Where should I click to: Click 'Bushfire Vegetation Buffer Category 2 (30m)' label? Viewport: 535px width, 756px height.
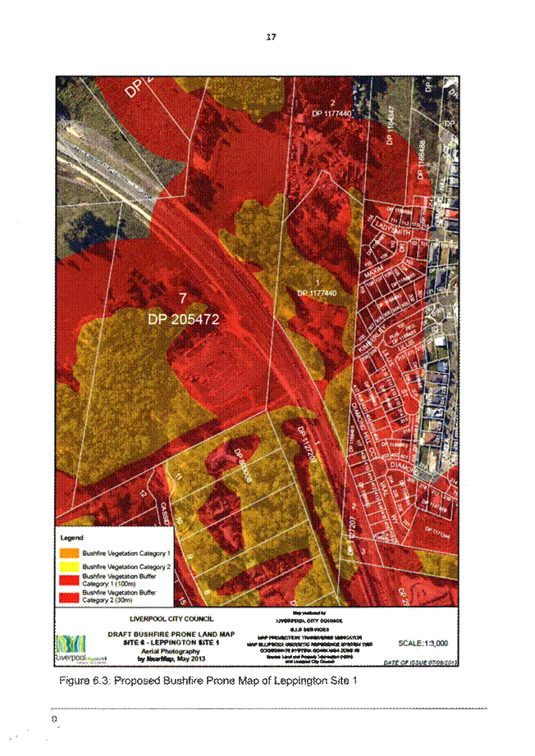[119, 596]
